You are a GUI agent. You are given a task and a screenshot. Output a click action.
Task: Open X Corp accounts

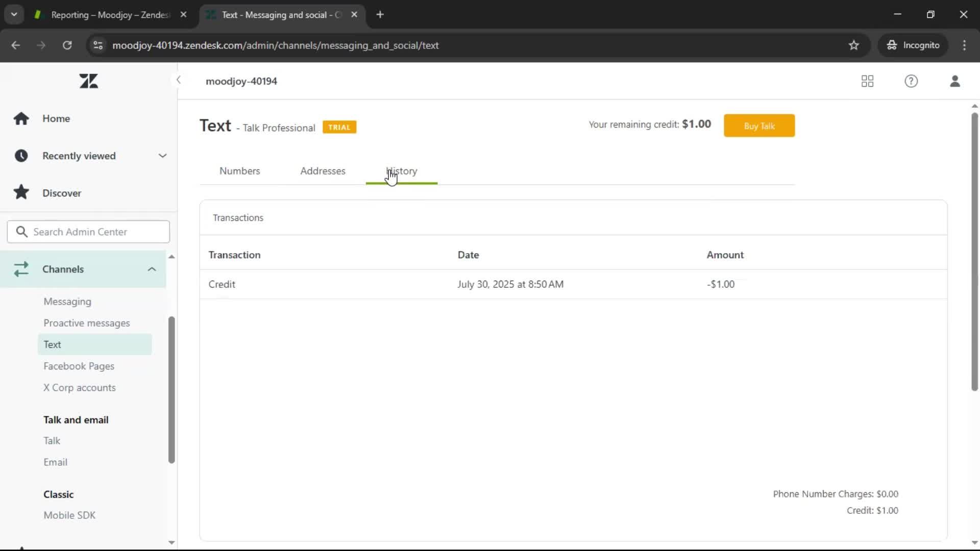tap(80, 388)
